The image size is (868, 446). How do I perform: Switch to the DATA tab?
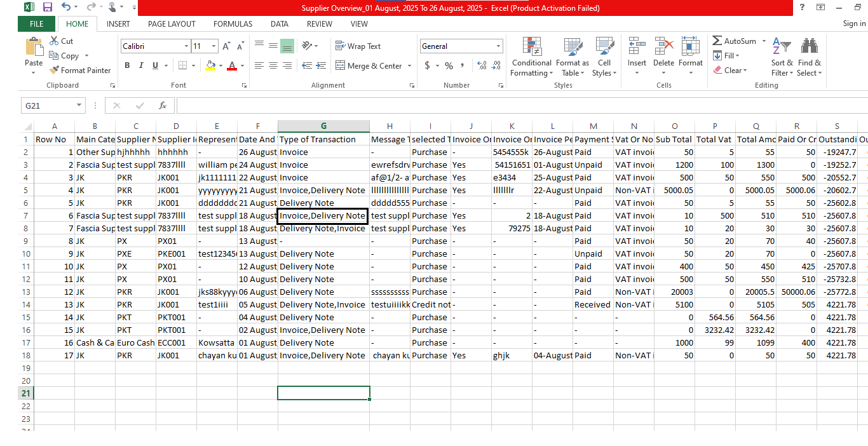[280, 24]
